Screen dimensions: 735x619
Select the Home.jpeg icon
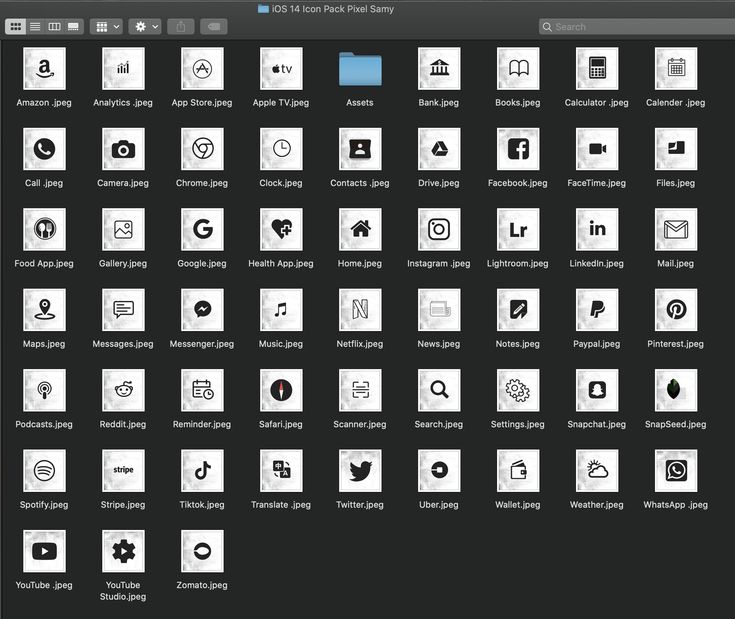pos(360,229)
